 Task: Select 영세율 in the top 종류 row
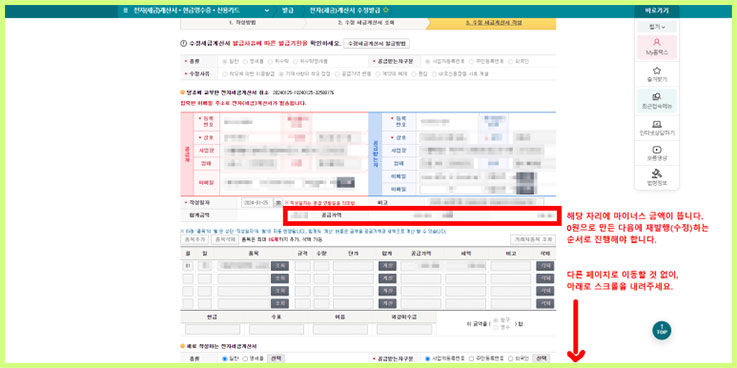click(x=245, y=61)
